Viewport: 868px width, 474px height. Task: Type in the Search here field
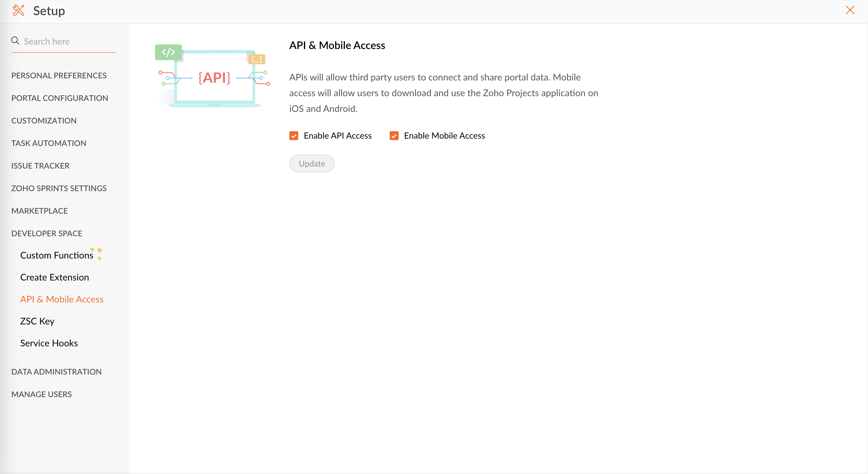click(67, 42)
